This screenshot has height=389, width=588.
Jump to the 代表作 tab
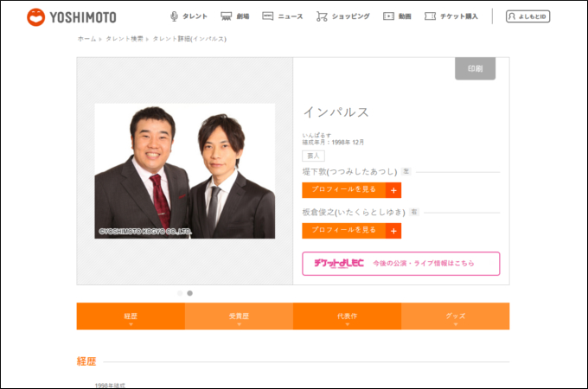348,316
